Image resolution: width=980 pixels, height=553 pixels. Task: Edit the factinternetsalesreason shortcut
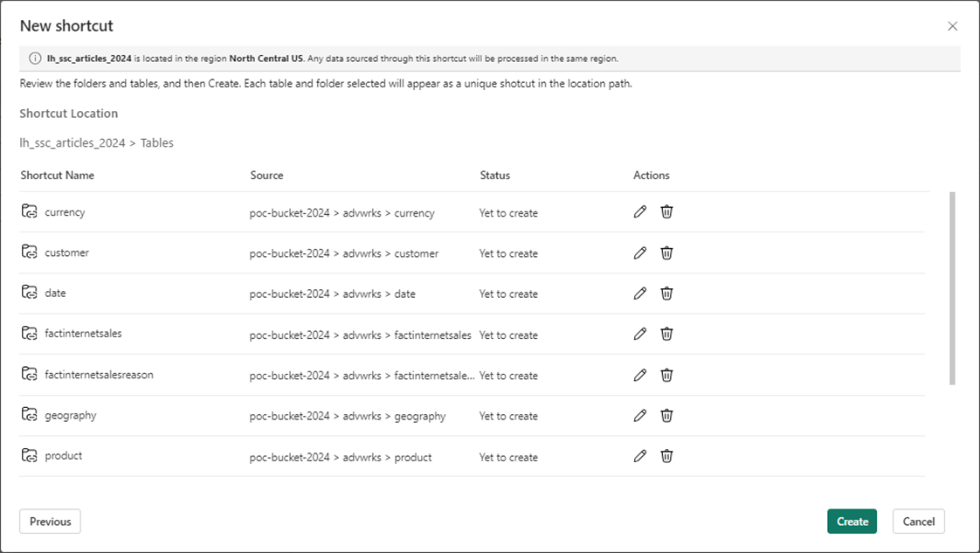[x=640, y=375]
